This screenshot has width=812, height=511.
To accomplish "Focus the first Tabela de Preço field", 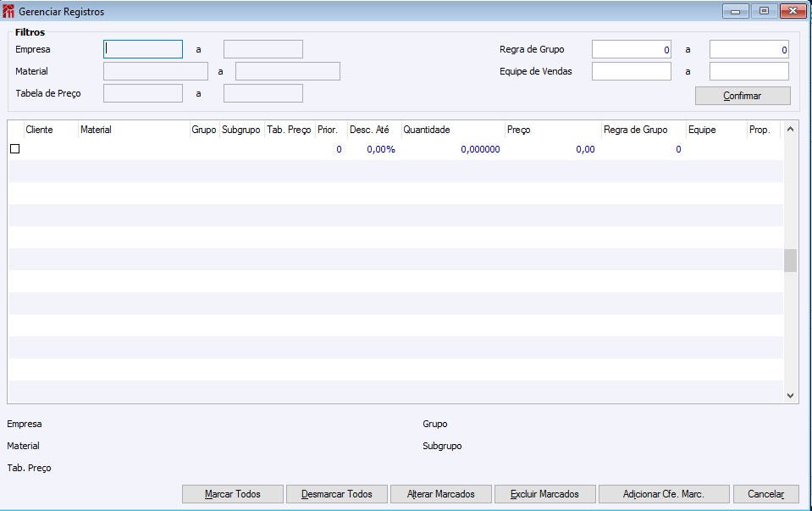I will (x=143, y=93).
